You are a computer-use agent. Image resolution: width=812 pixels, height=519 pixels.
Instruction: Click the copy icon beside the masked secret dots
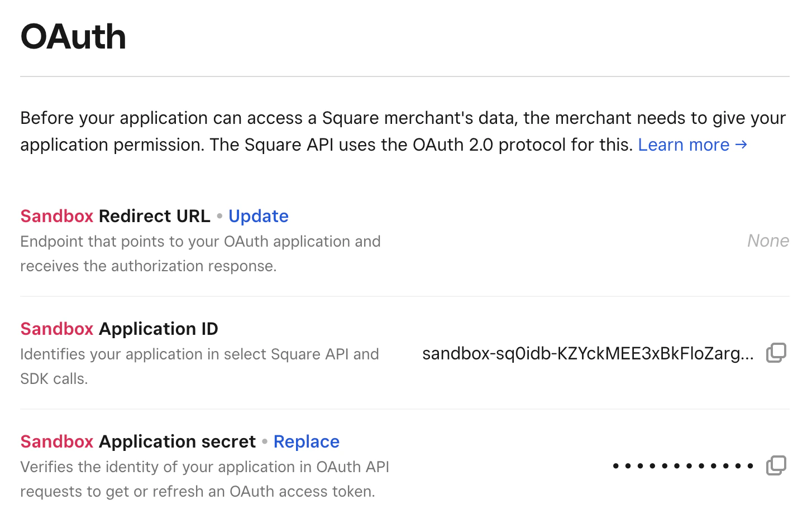pos(776,465)
